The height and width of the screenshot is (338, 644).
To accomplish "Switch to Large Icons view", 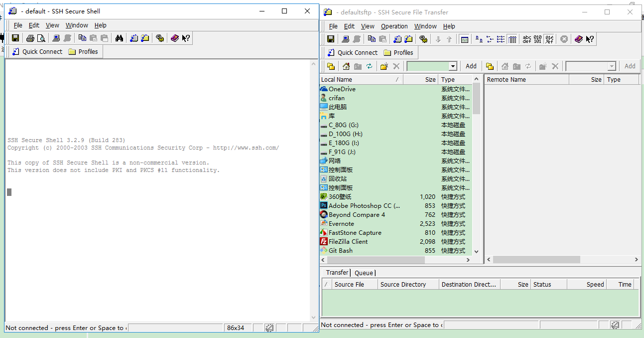I will (479, 39).
